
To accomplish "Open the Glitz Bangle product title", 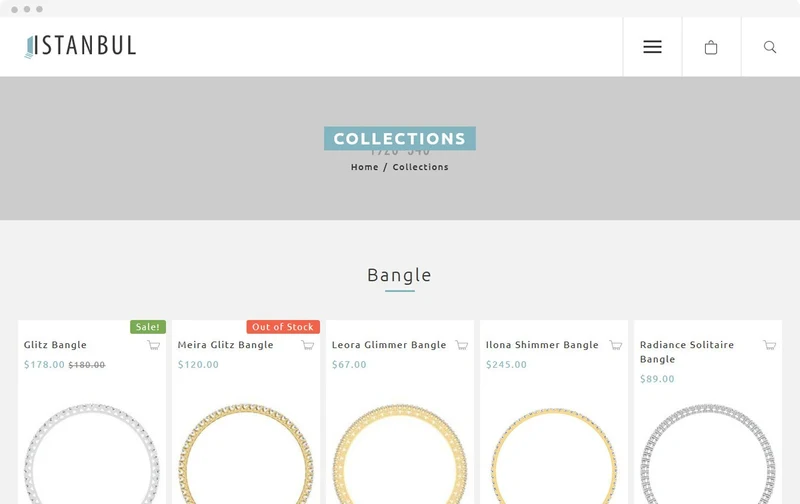I will (55, 345).
